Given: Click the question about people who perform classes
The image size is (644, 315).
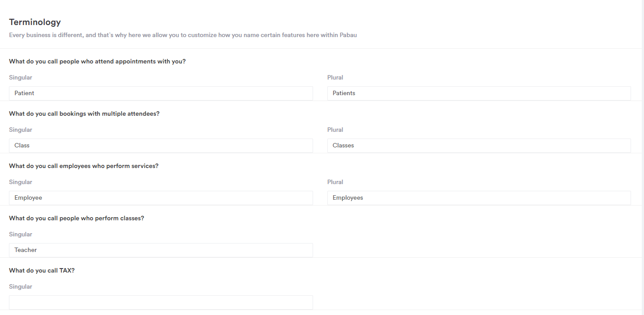Looking at the screenshot, I should click(76, 218).
